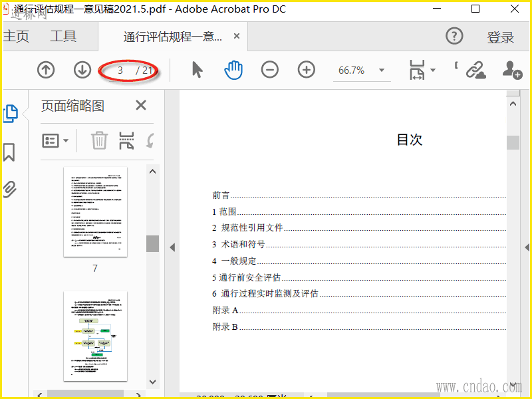The image size is (532, 399).
Task: Click the 5 通行前安全评估 contents entry
Action: (359, 277)
